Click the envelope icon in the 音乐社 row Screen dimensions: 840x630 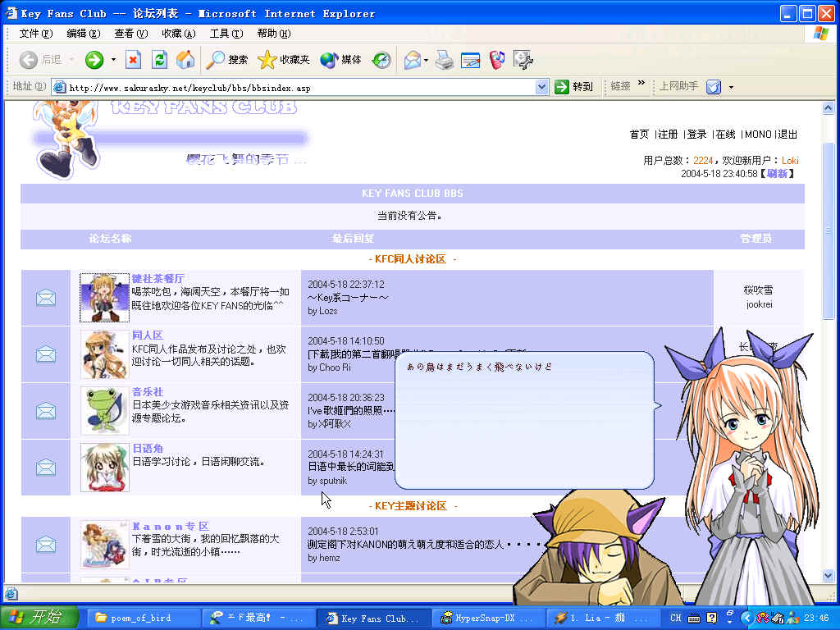pos(46,411)
